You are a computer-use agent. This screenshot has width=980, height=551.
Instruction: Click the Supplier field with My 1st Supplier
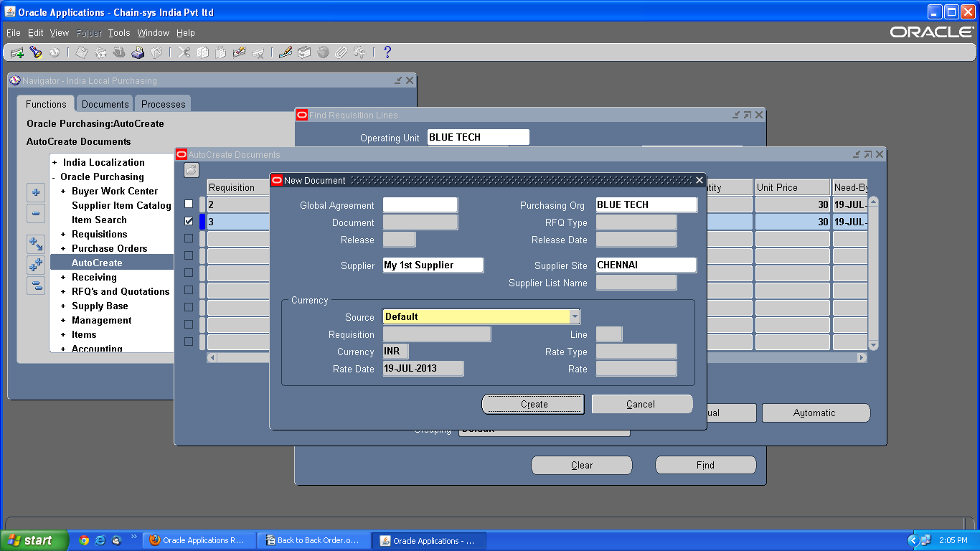tap(433, 265)
